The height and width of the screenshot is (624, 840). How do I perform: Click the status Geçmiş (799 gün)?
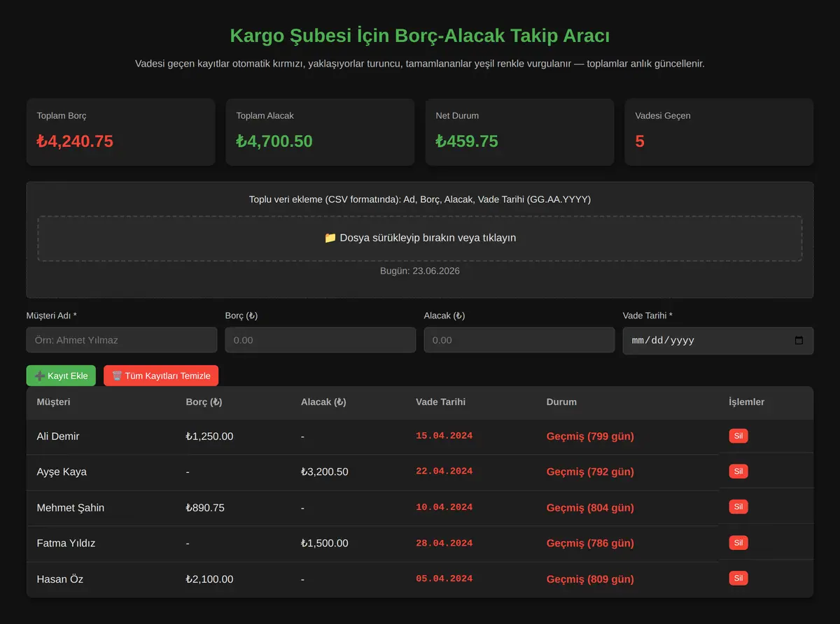[x=590, y=437]
